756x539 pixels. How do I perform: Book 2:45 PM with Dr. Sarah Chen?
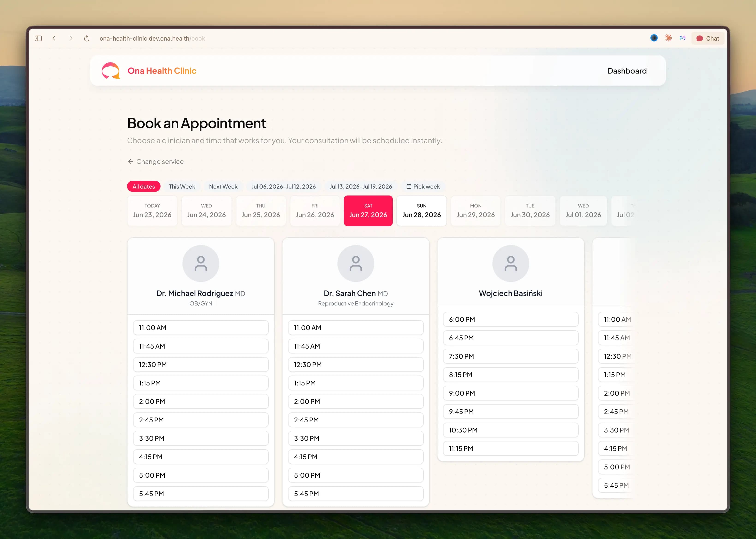tap(356, 420)
